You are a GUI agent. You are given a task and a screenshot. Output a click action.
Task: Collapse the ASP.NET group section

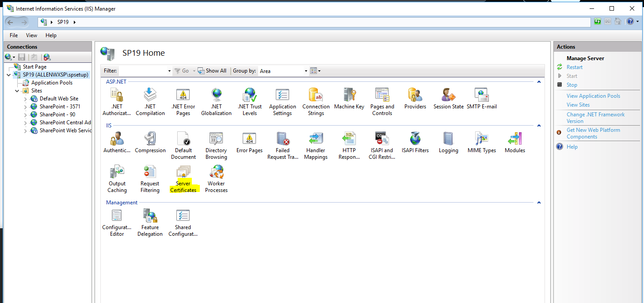click(x=539, y=82)
